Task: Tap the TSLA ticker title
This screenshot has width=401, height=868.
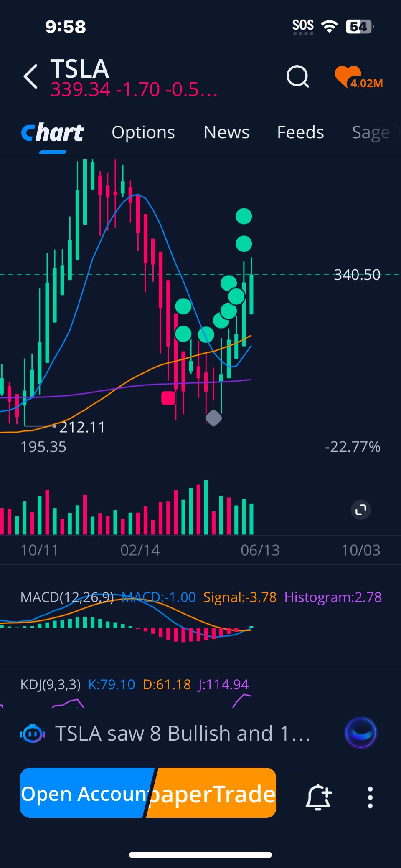Action: coord(80,68)
